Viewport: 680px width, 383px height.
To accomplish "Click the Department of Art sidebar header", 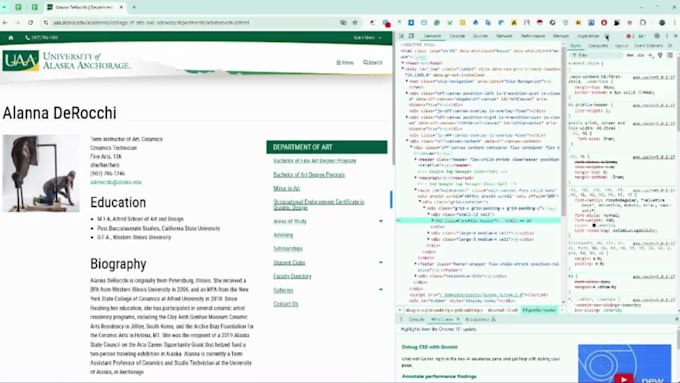I will (327, 147).
